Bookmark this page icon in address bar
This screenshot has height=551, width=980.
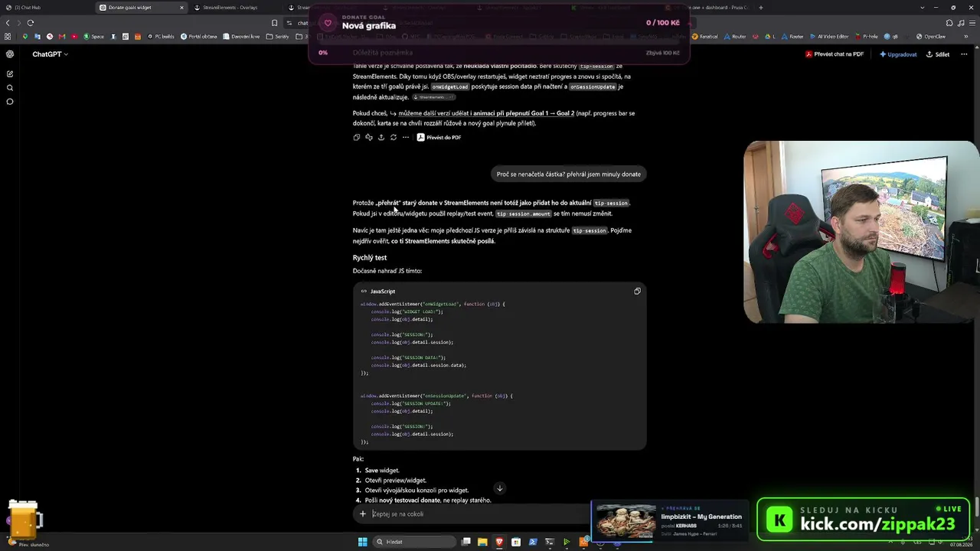coord(274,23)
